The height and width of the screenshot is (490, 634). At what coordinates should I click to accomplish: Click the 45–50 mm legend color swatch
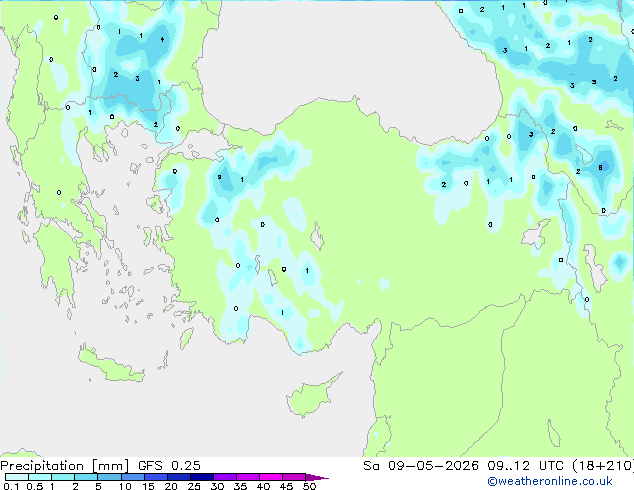pos(294,477)
